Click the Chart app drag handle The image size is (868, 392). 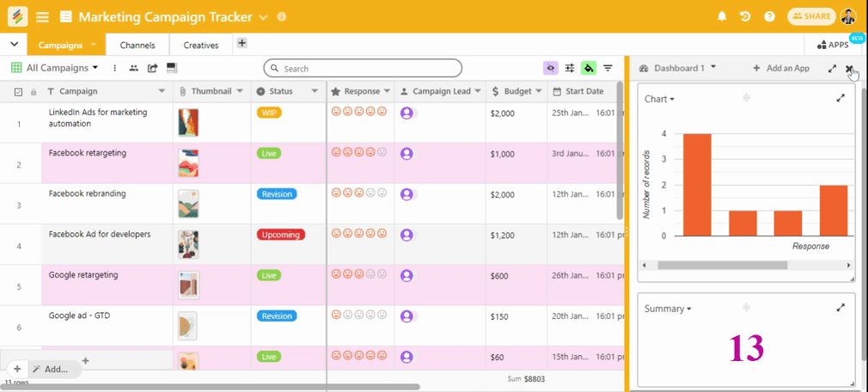[746, 97]
